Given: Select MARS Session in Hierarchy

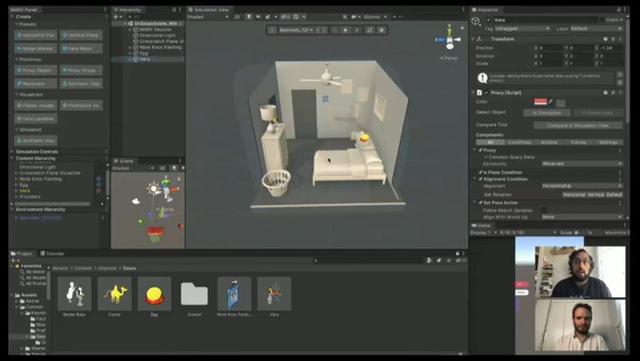Looking at the screenshot, I should click(155, 30).
